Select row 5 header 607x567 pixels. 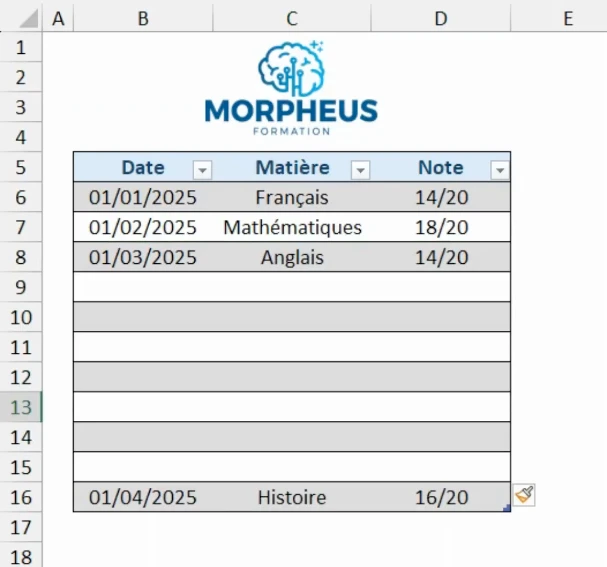(21, 167)
